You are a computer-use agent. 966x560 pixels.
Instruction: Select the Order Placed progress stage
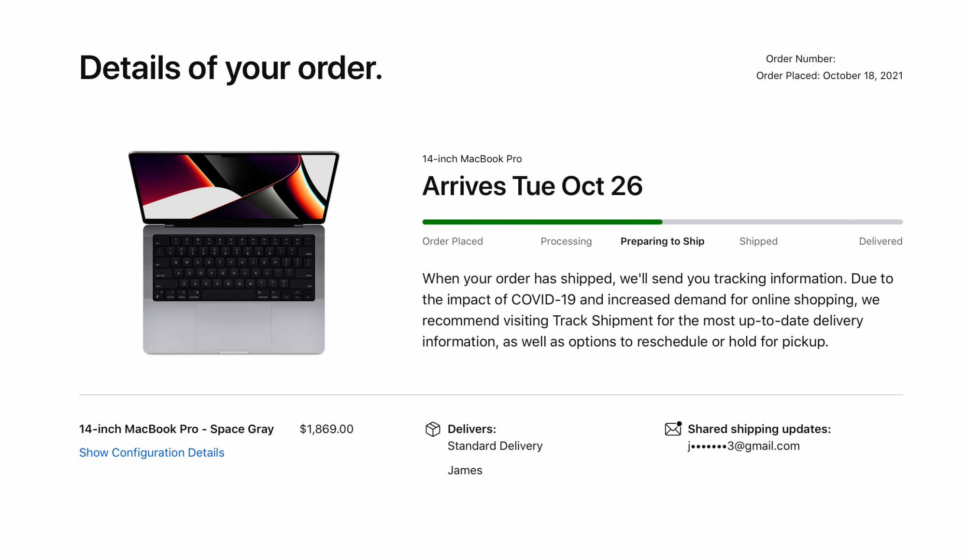(453, 241)
